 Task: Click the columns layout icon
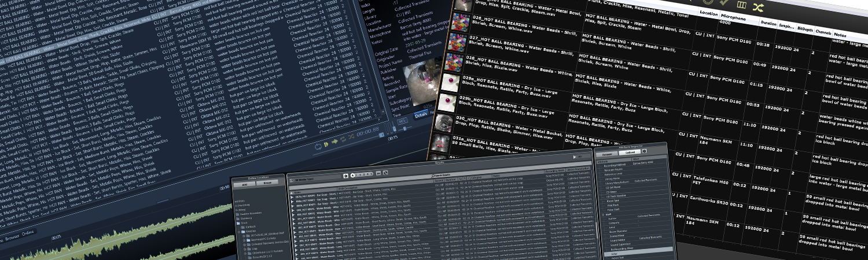pyautogui.click(x=741, y=5)
